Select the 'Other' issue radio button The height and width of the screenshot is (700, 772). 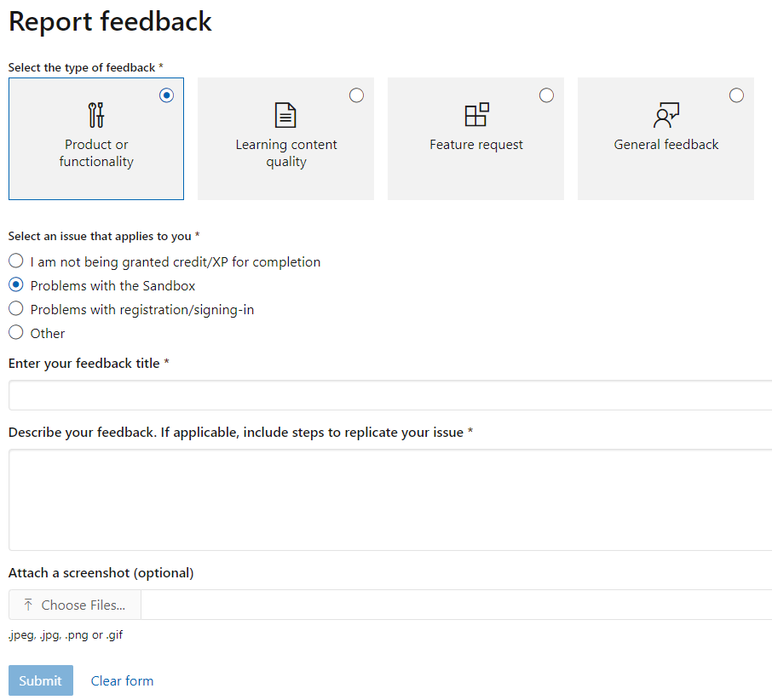click(16, 333)
